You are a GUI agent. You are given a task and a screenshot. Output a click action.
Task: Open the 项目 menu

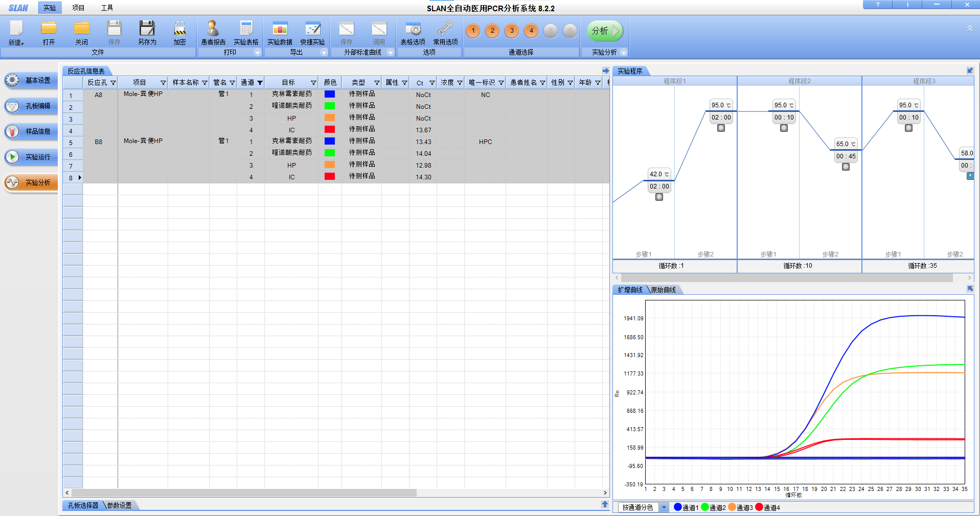(78, 8)
